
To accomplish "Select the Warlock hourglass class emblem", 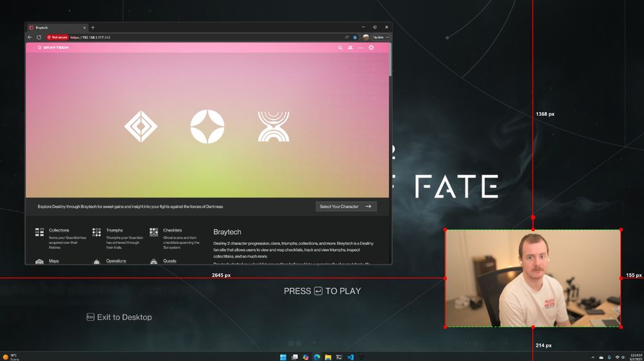I will tap(274, 126).
